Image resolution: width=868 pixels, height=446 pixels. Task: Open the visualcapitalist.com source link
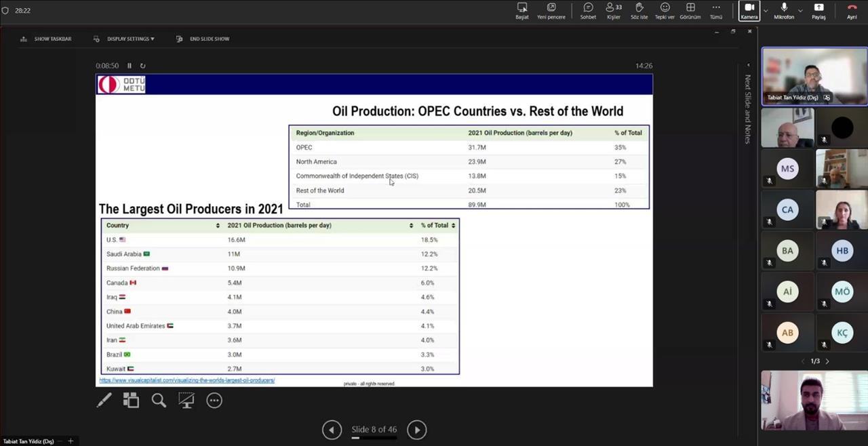coord(187,380)
